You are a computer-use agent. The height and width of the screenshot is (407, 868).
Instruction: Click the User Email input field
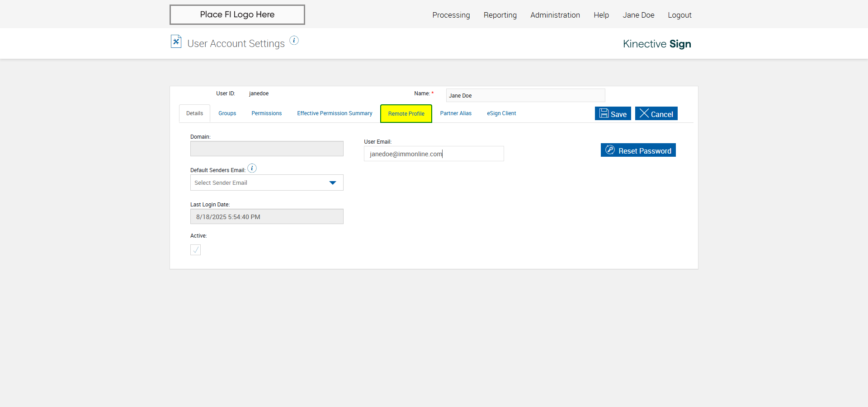point(434,154)
